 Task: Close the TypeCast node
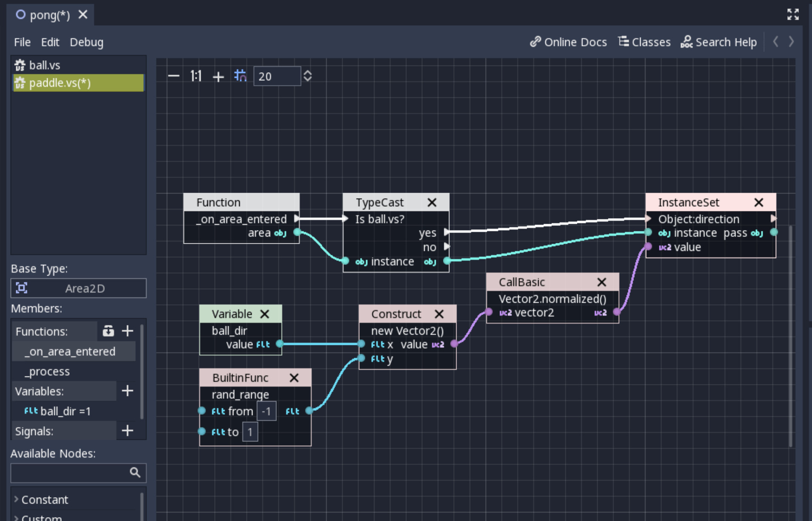[432, 202]
